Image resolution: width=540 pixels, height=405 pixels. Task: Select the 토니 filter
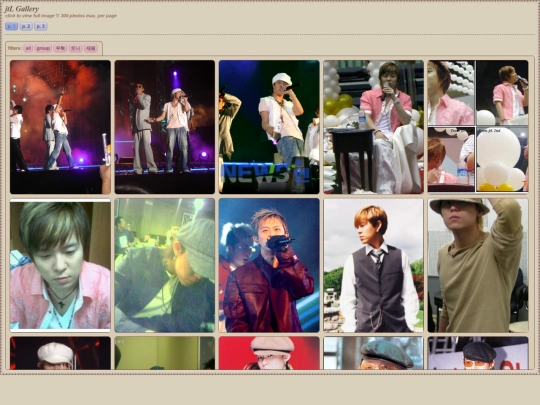[75, 49]
